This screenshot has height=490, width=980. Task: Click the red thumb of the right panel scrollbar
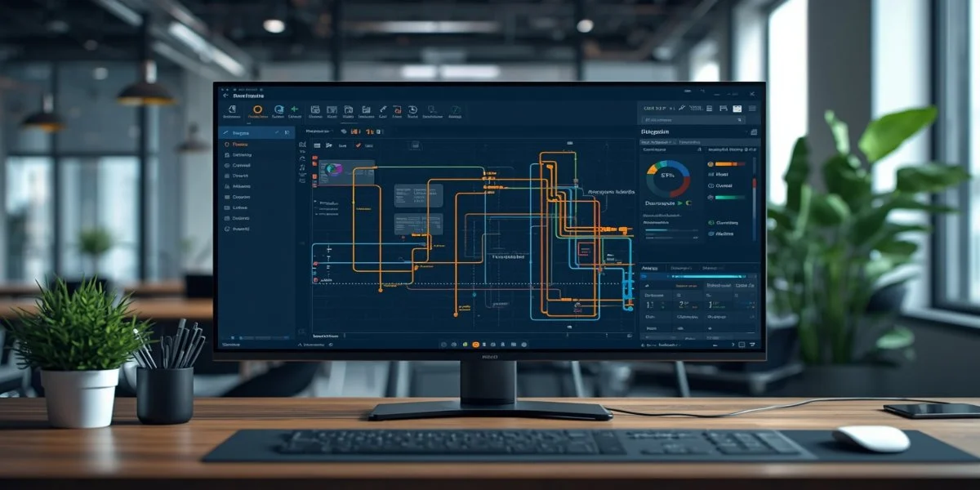pyautogui.click(x=754, y=182)
